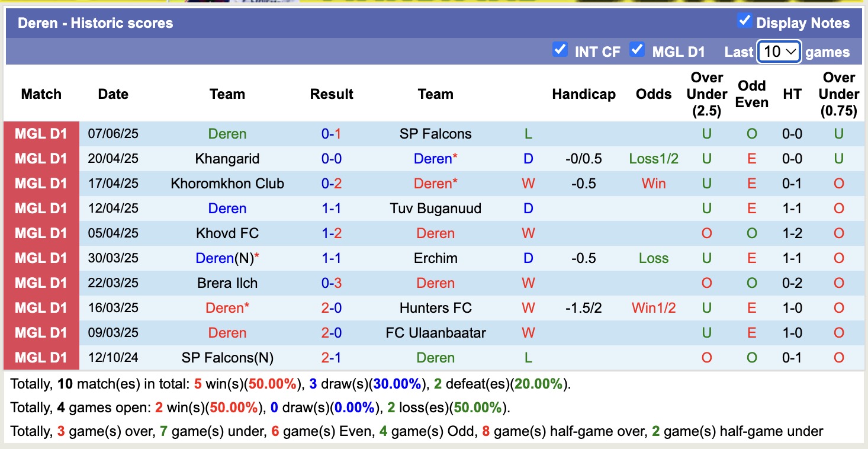Click the Win1/2 odds result
868x449 pixels.
654,308
